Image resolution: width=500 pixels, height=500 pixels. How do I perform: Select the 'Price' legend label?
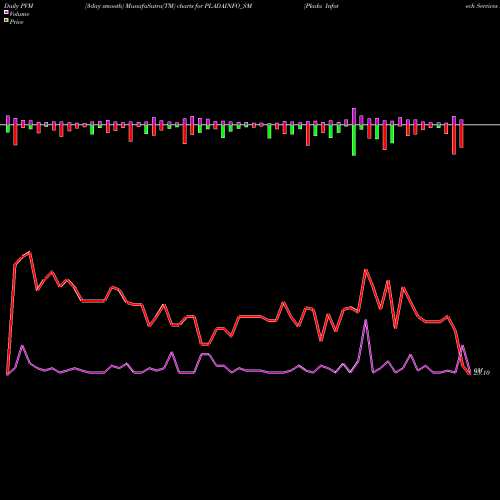pyautogui.click(x=16, y=22)
